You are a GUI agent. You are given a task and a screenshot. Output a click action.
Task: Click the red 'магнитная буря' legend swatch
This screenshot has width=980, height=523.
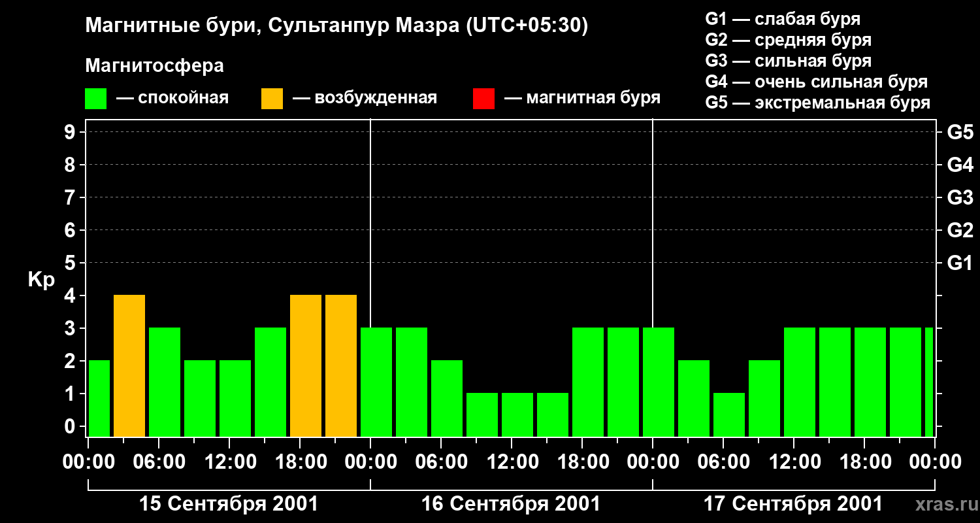point(483,99)
